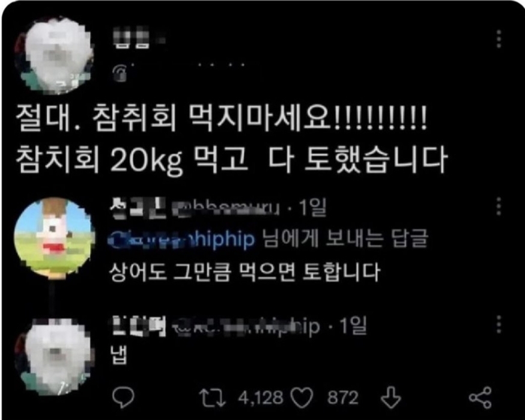The image size is (525, 420).
Task: Click the blue hiphip mention link
Action: coord(181,239)
